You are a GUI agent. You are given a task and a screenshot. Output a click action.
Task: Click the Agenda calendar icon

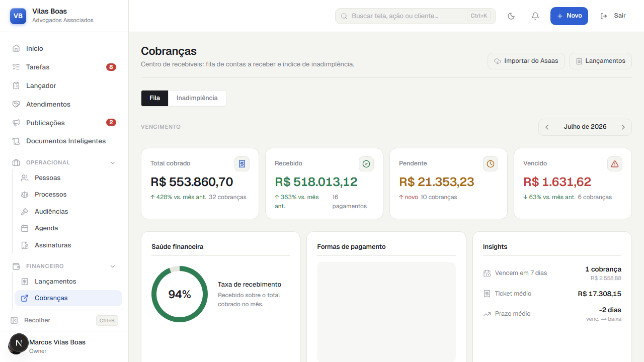point(25,228)
